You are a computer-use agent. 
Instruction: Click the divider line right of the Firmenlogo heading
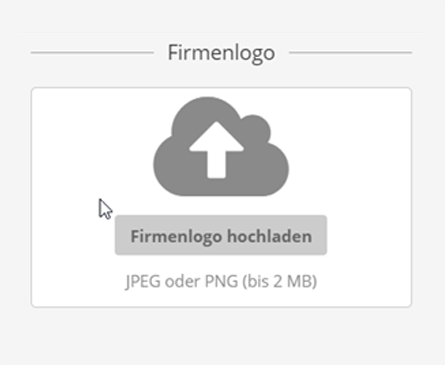click(351, 52)
